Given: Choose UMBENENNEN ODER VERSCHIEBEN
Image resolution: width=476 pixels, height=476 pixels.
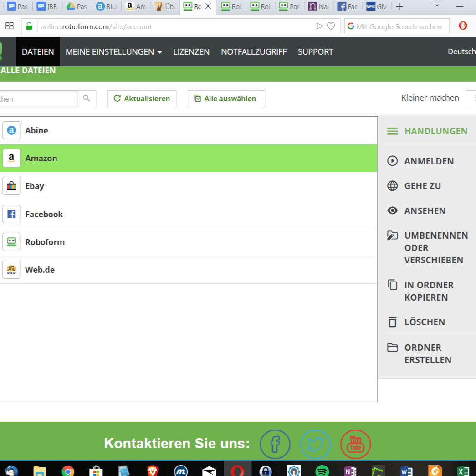Looking at the screenshot, I should [427, 248].
